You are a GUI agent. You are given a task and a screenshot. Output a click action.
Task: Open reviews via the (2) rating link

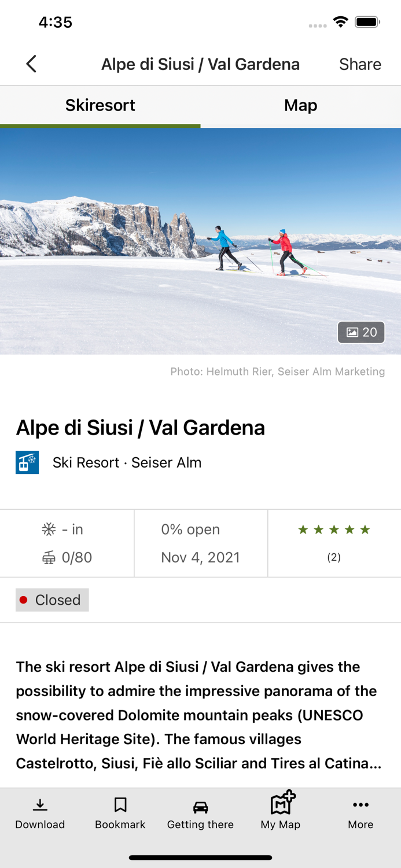[x=334, y=557]
